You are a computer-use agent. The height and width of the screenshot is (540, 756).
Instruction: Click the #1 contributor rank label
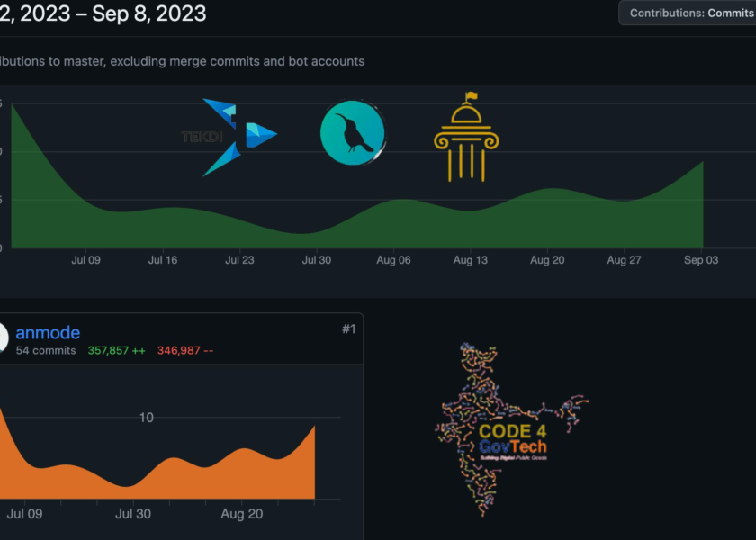tap(348, 329)
